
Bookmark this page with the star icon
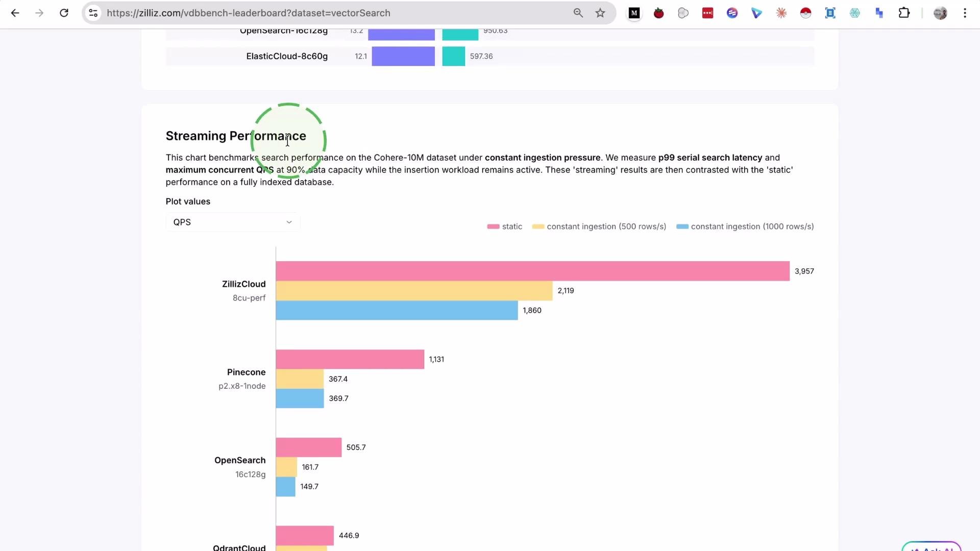pyautogui.click(x=600, y=13)
